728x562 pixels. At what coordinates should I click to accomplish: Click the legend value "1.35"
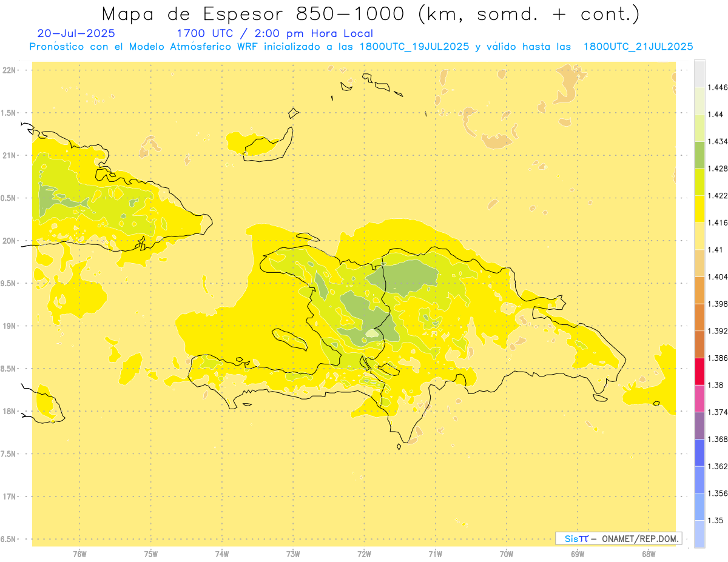[x=716, y=520]
